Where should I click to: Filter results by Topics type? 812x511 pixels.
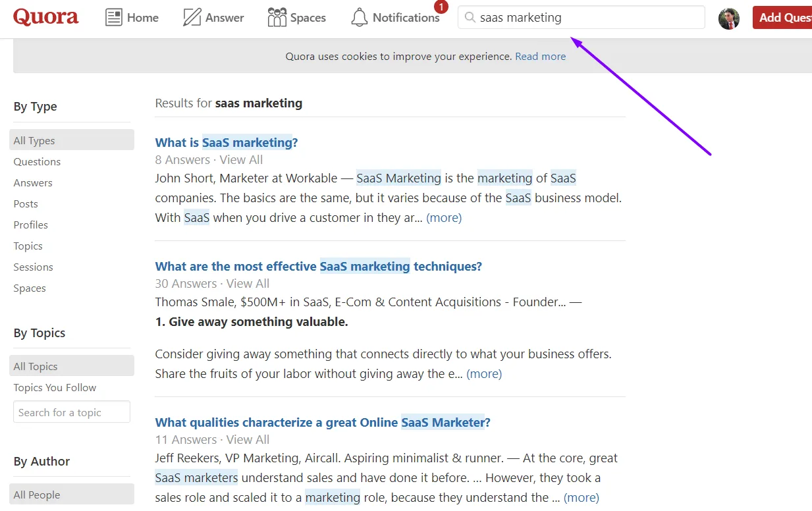click(28, 246)
